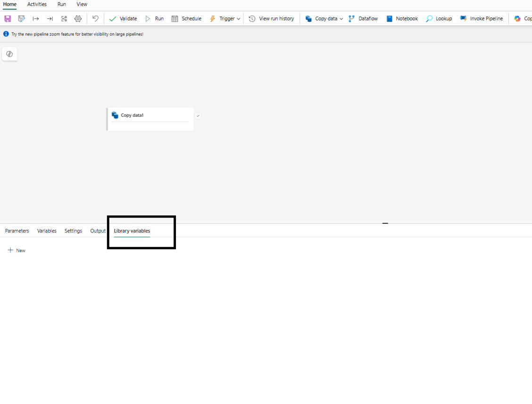Expand the Copy data dropdown arrow
532x404 pixels.
coord(341,19)
